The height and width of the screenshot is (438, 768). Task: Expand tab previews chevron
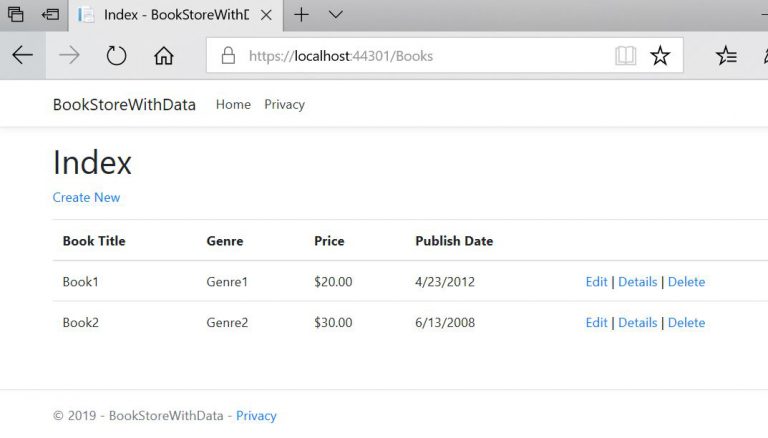(336, 14)
